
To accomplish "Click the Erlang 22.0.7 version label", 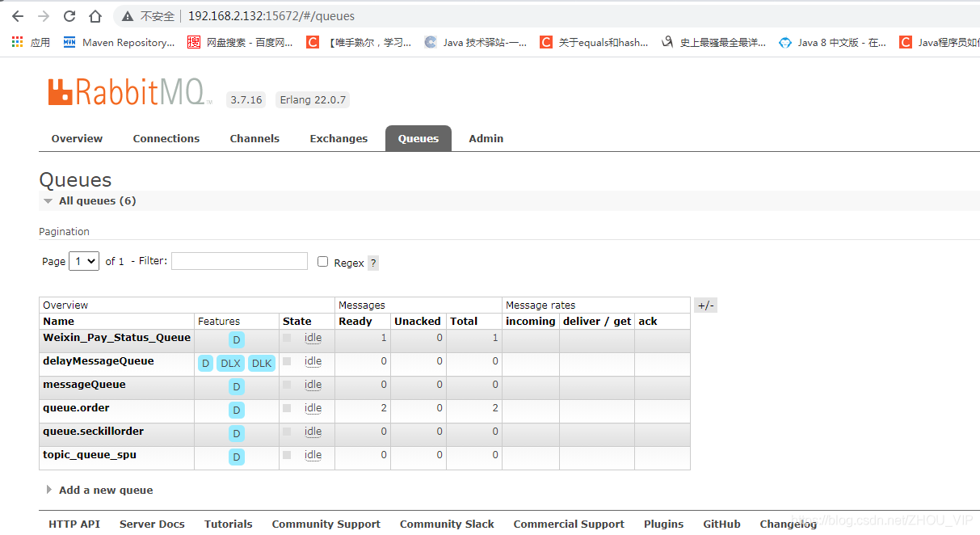I will click(313, 100).
